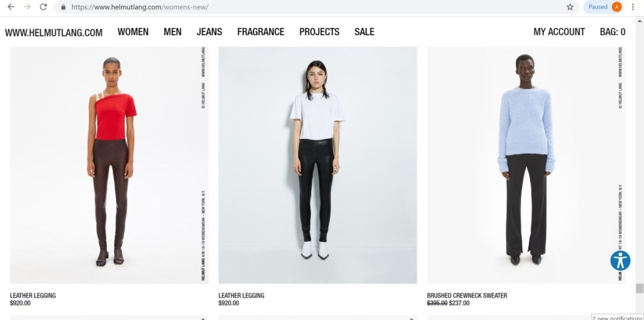Open the MEN menu
644x320 pixels.
pos(173,32)
